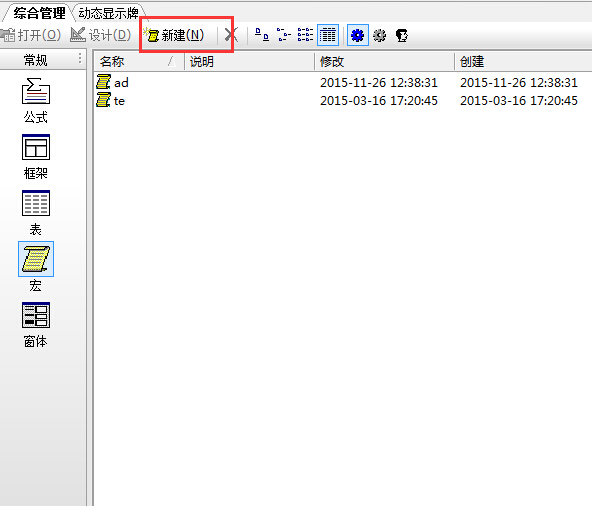Switch to list view mode
This screenshot has height=506, width=592.
click(x=305, y=35)
